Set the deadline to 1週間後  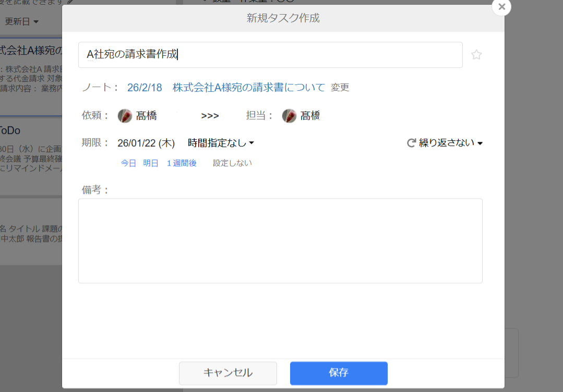(181, 163)
